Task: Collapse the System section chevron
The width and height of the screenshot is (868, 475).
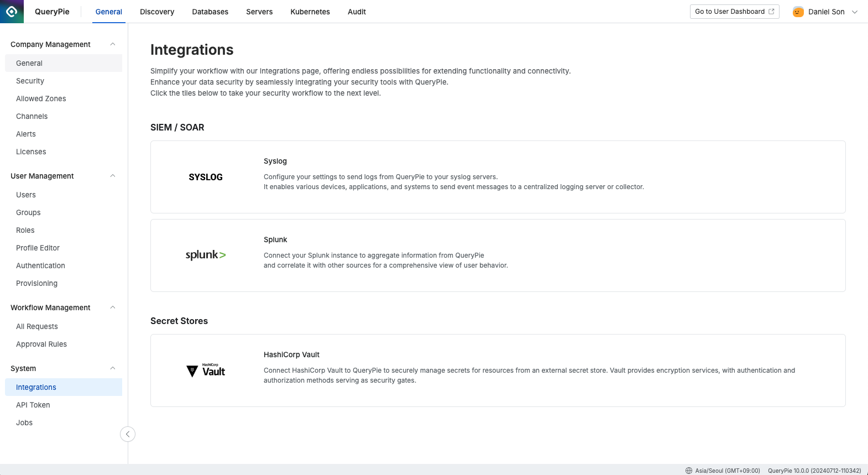Action: (x=113, y=368)
